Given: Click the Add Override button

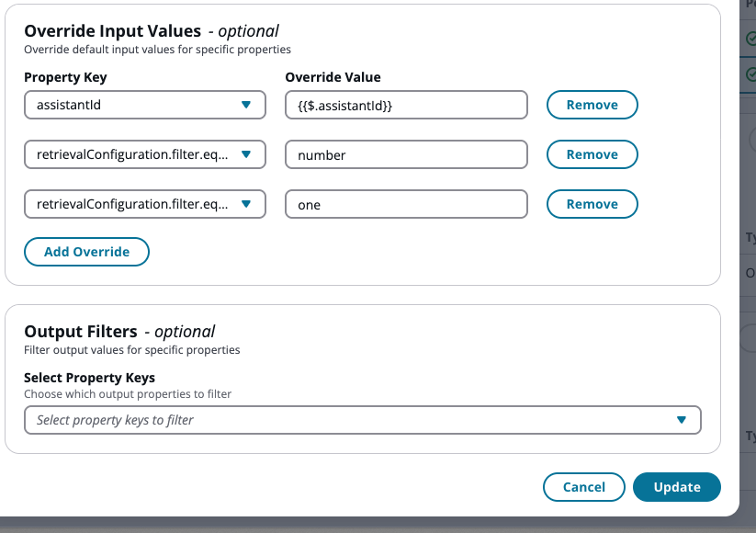Looking at the screenshot, I should pyautogui.click(x=86, y=251).
